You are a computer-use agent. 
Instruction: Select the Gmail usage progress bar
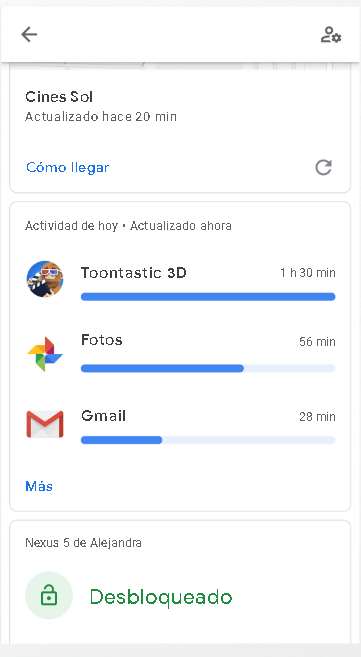coord(208,440)
